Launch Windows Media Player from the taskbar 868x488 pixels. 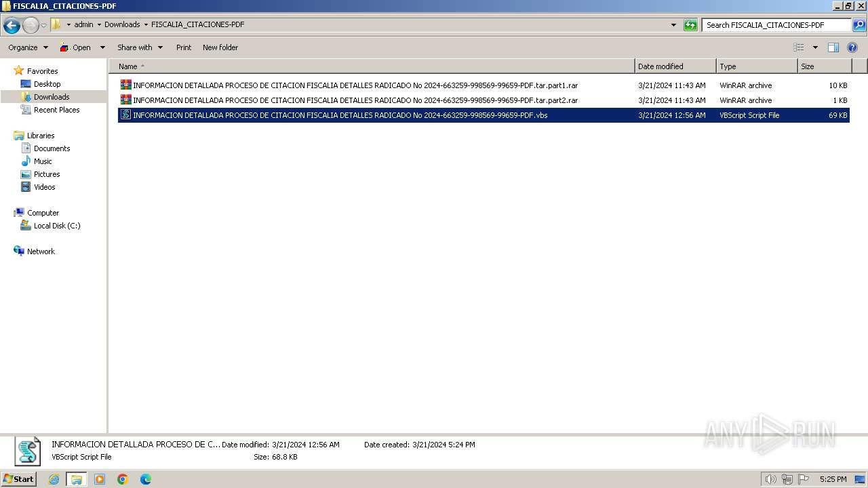tap(100, 479)
